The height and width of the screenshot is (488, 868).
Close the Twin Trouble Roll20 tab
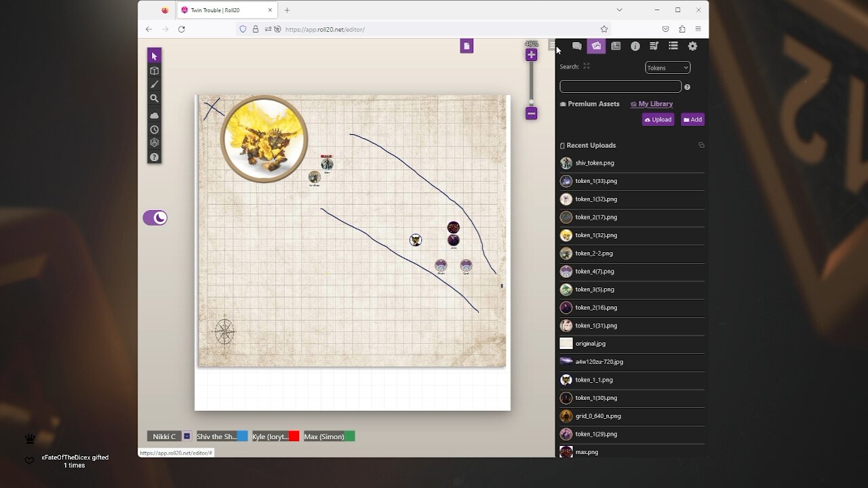click(x=270, y=10)
